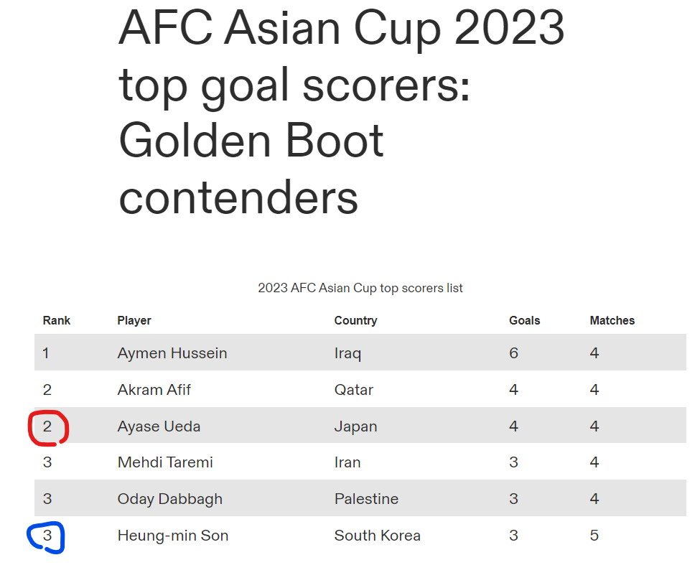The height and width of the screenshot is (588, 700).
Task: Select Mehdi Taremi in the table
Action: [165, 462]
